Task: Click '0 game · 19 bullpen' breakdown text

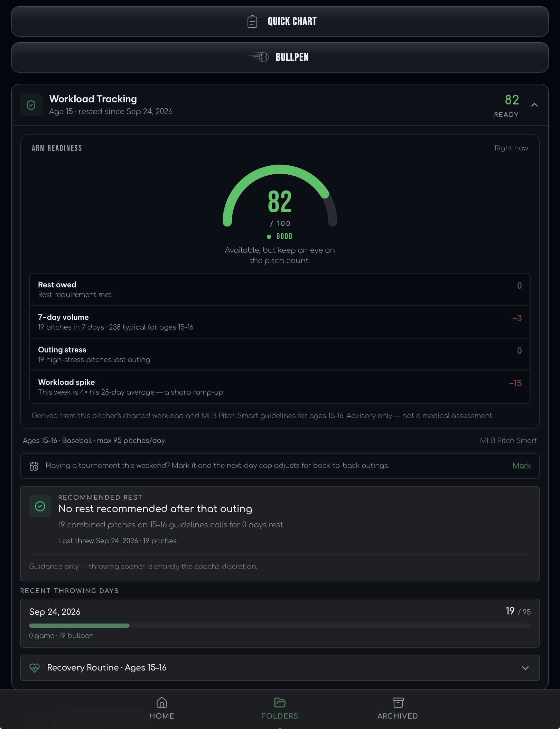Action: (61, 636)
